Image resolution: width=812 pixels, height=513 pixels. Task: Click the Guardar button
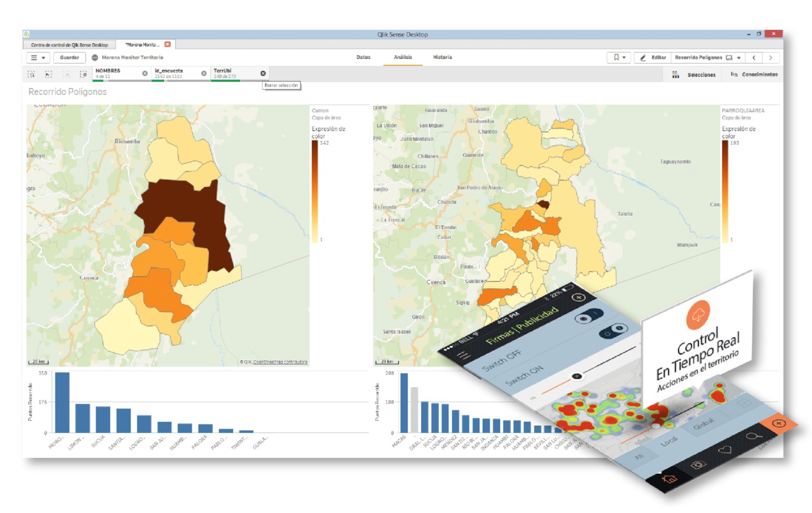(x=69, y=58)
